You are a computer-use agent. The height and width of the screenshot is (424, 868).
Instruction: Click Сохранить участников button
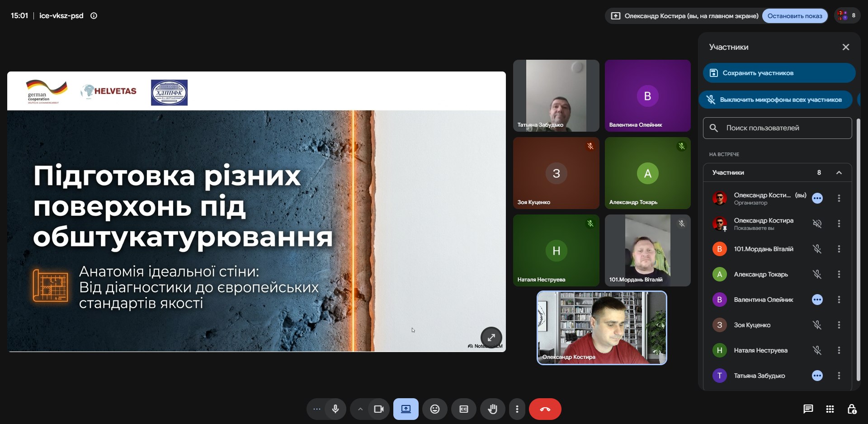pyautogui.click(x=779, y=73)
